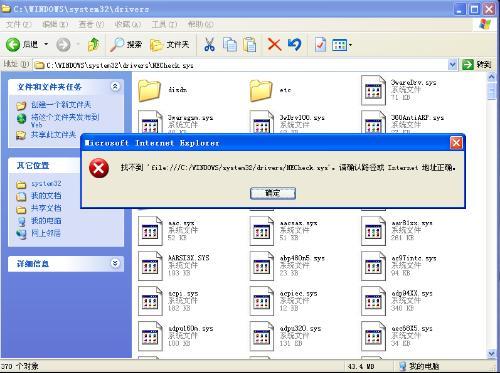Select the 3waregsm.sys file icon
Viewport: 500px width, 373px height.
point(149,123)
